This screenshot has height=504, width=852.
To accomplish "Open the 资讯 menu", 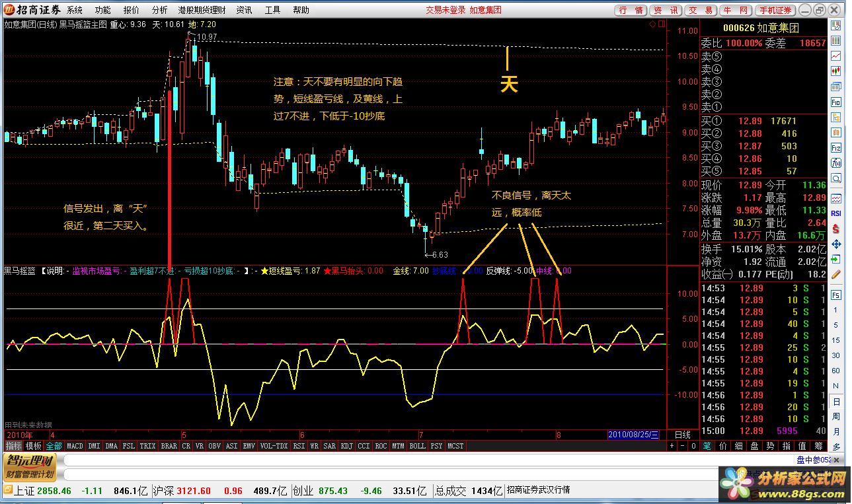I will 244,10.
